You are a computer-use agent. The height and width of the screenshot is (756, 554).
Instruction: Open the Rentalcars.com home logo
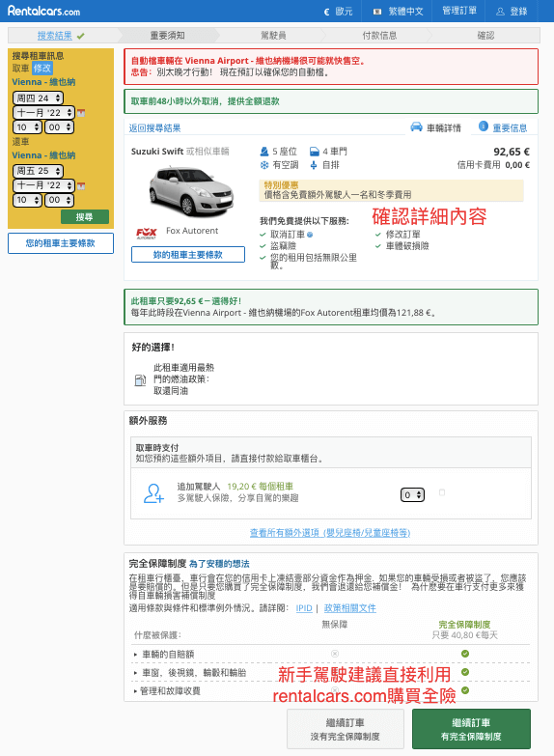click(x=43, y=11)
